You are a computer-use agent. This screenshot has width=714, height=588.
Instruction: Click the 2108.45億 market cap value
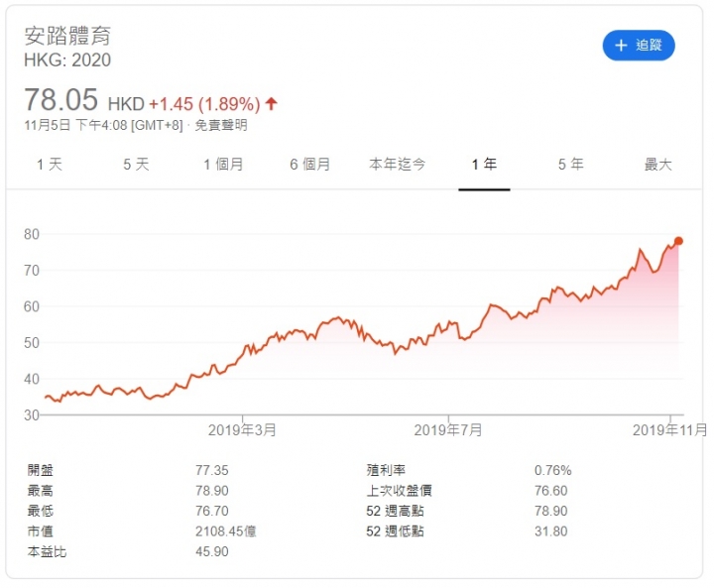point(226,531)
